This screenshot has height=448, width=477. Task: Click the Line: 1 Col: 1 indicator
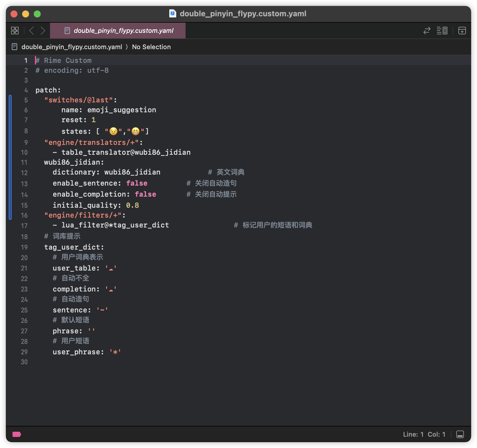[424, 434]
